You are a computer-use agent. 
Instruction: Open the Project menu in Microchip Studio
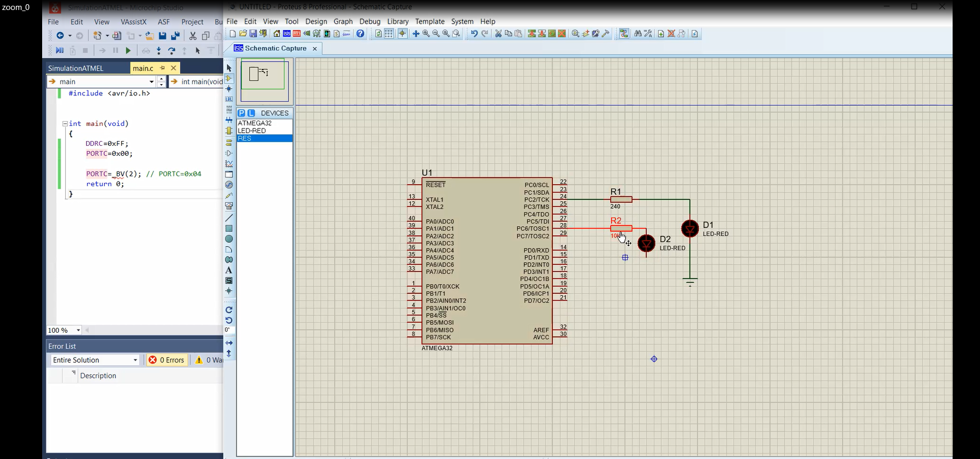[192, 22]
